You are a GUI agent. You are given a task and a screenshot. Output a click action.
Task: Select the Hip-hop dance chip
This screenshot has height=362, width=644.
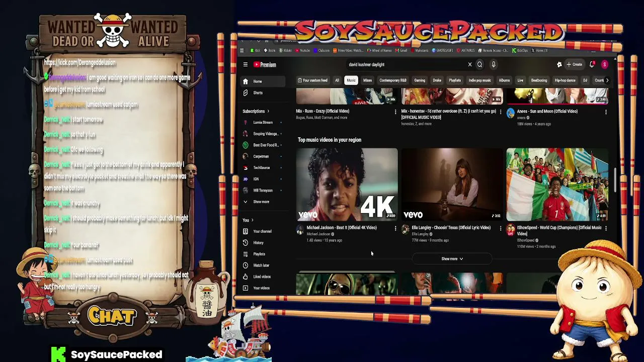(x=565, y=80)
